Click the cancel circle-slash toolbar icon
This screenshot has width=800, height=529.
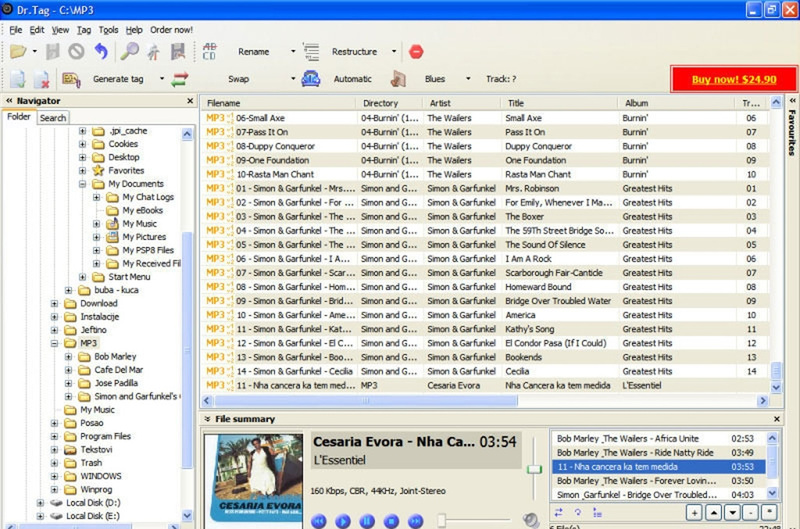pyautogui.click(x=77, y=52)
